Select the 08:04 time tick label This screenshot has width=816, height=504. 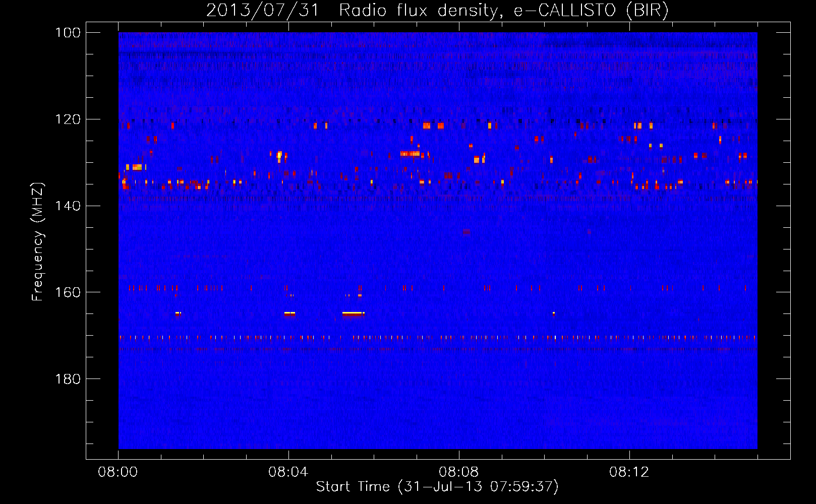288,472
